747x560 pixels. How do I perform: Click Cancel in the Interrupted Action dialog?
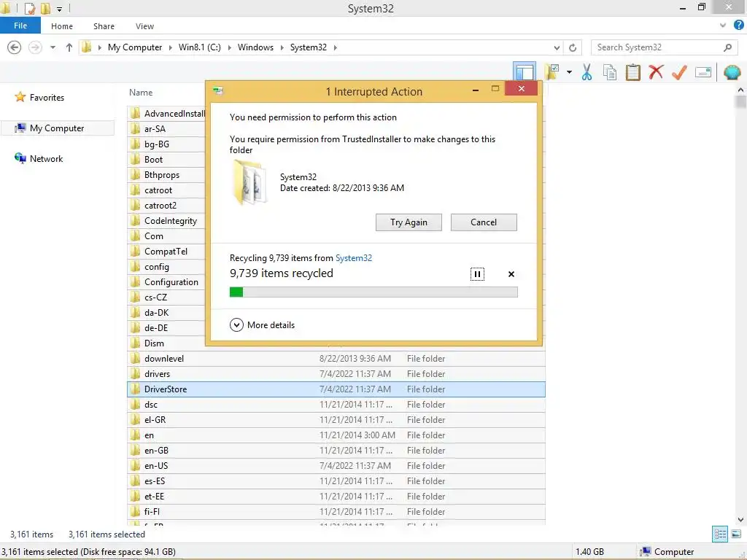tap(484, 222)
